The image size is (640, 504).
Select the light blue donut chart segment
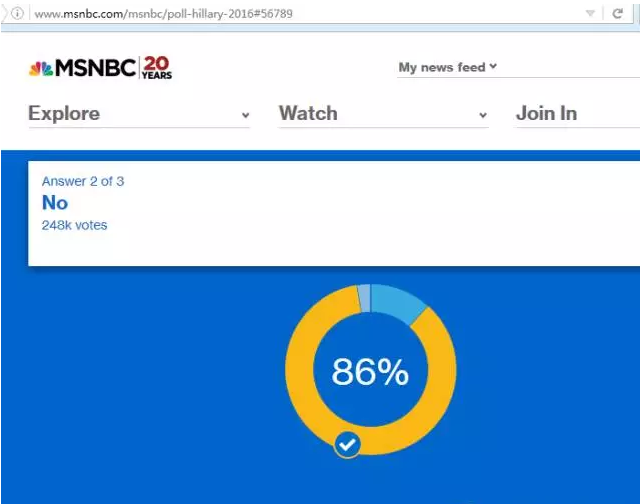coord(400,302)
